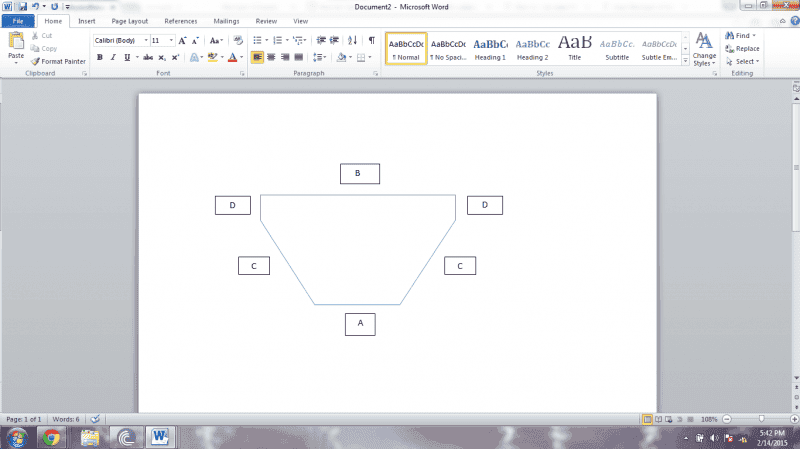Viewport: 800px width, 449px height.
Task: Click the red font color button
Action: [232, 57]
